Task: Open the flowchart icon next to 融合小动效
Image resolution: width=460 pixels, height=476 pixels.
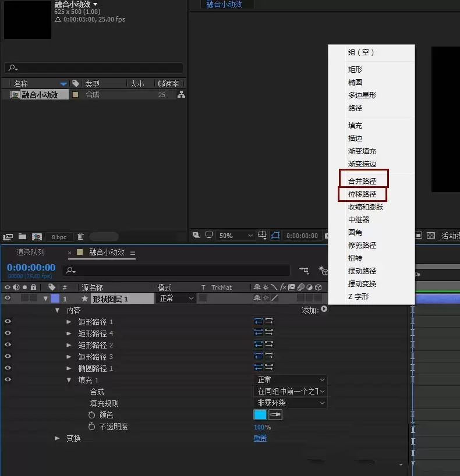Action: point(182,94)
